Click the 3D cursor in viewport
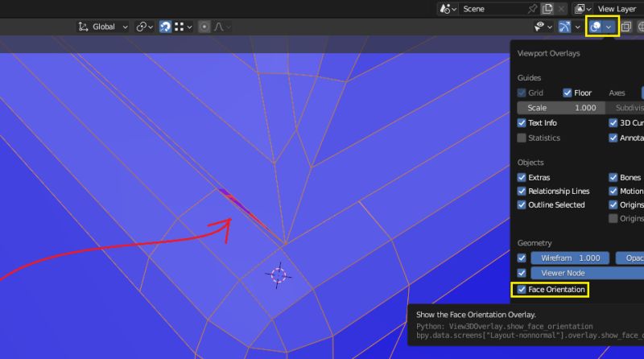 point(279,275)
